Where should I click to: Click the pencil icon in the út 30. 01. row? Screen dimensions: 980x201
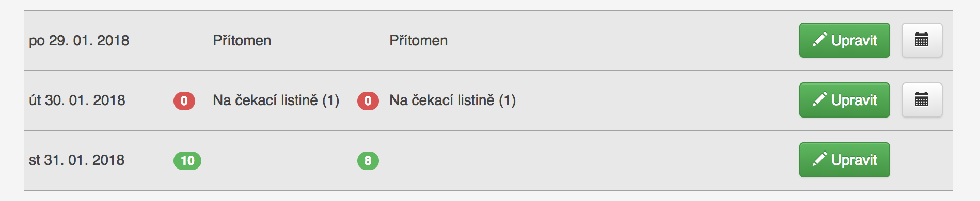coord(819,99)
